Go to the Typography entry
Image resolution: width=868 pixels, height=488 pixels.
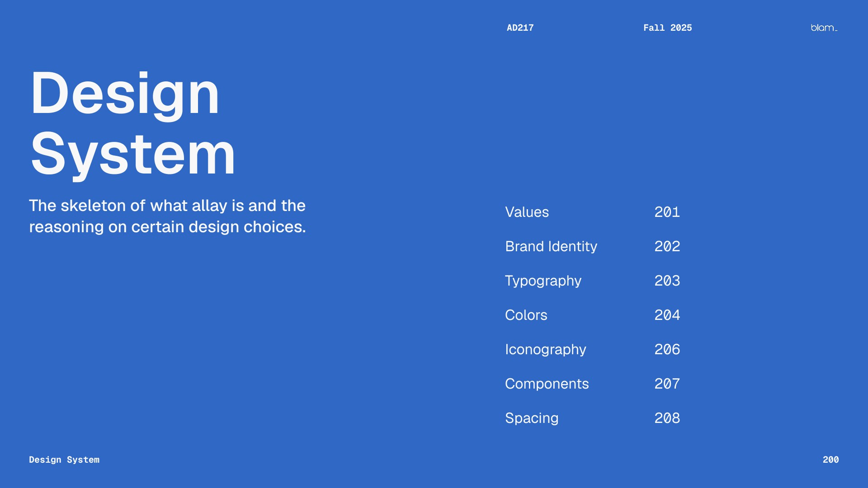543,281
